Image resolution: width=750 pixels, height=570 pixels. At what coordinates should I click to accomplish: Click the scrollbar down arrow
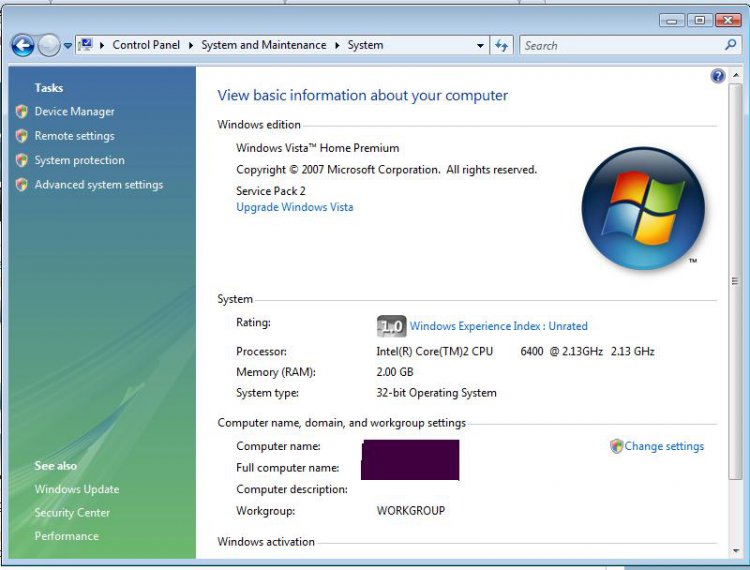tap(736, 551)
